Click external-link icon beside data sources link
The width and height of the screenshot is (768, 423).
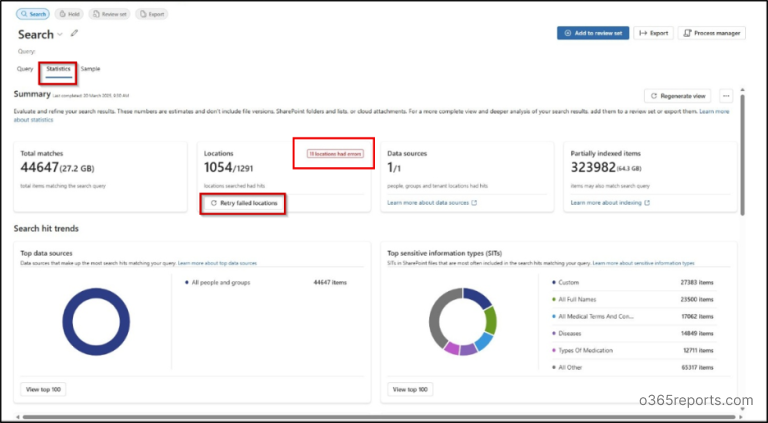[x=474, y=203]
